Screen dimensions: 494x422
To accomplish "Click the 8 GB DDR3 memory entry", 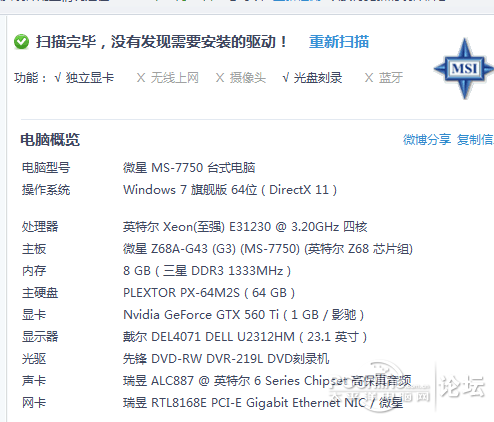I will pyautogui.click(x=207, y=271).
